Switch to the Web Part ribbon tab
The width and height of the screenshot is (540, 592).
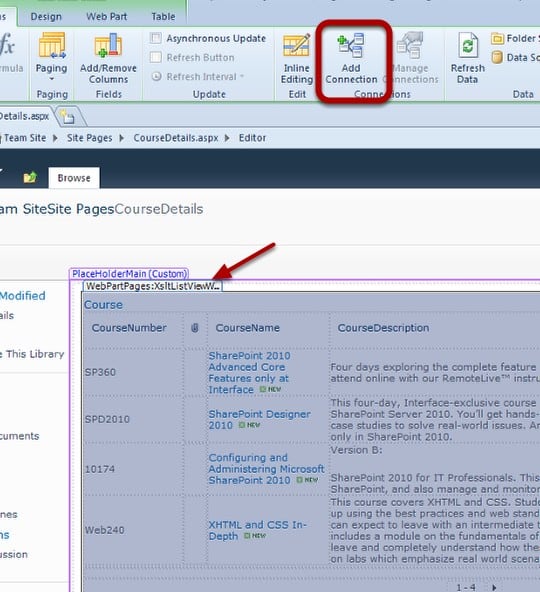(x=106, y=17)
